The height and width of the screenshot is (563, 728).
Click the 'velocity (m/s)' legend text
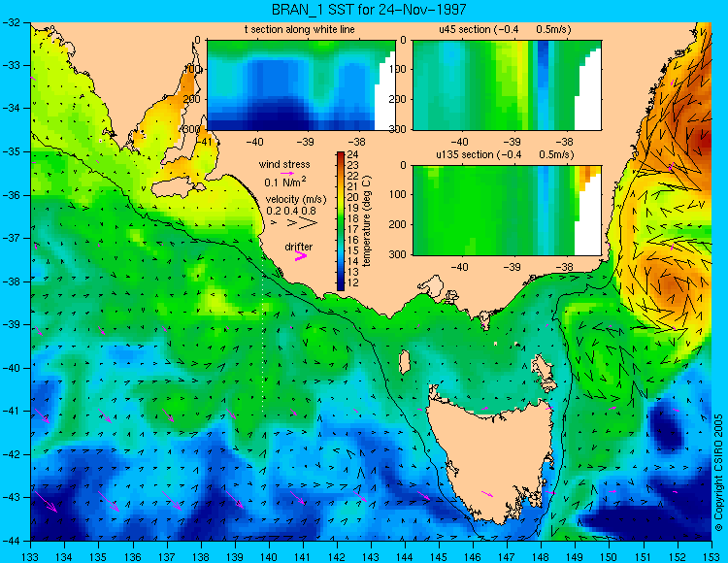click(296, 200)
